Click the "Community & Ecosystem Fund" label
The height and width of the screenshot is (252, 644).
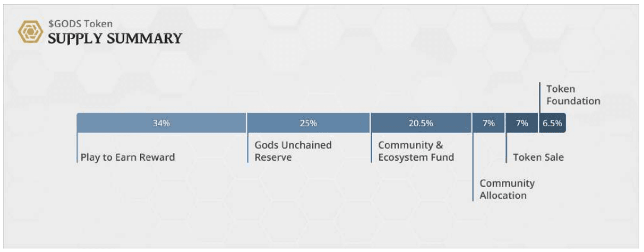(416, 151)
